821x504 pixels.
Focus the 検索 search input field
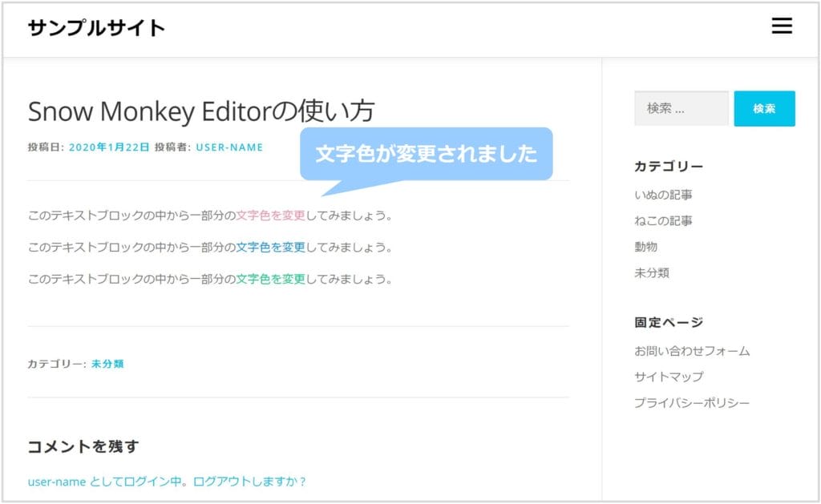click(x=681, y=109)
